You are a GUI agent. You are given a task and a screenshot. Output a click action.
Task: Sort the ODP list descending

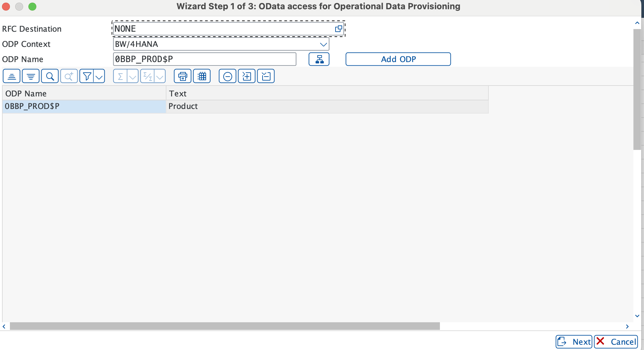coord(31,76)
